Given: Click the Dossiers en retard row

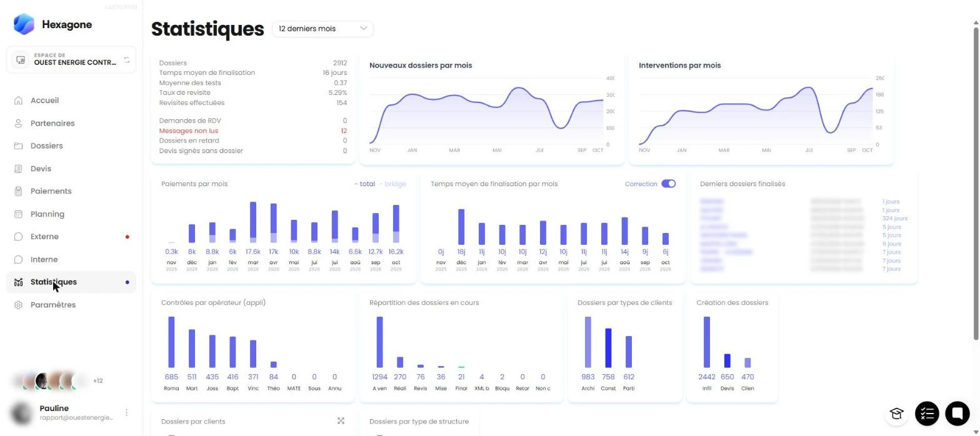Looking at the screenshot, I should click(x=253, y=141).
